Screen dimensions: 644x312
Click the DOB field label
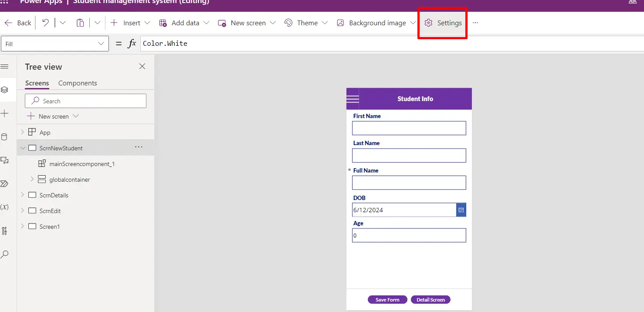[359, 198]
